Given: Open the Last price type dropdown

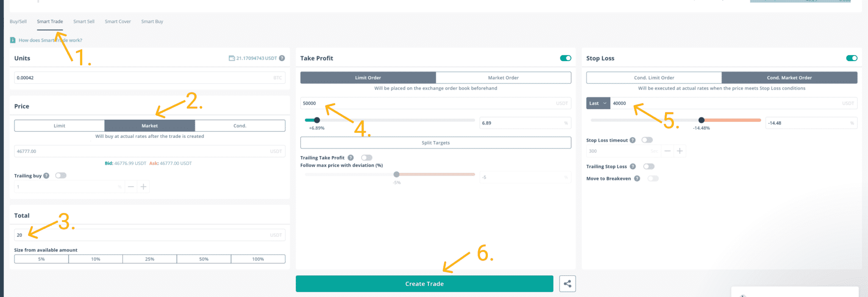Looking at the screenshot, I should click(x=598, y=103).
